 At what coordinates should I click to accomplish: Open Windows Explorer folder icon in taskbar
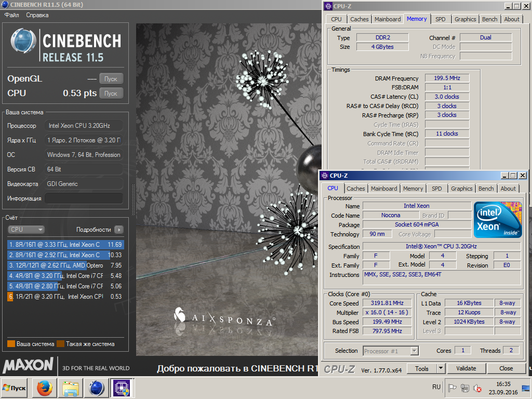coord(71,388)
